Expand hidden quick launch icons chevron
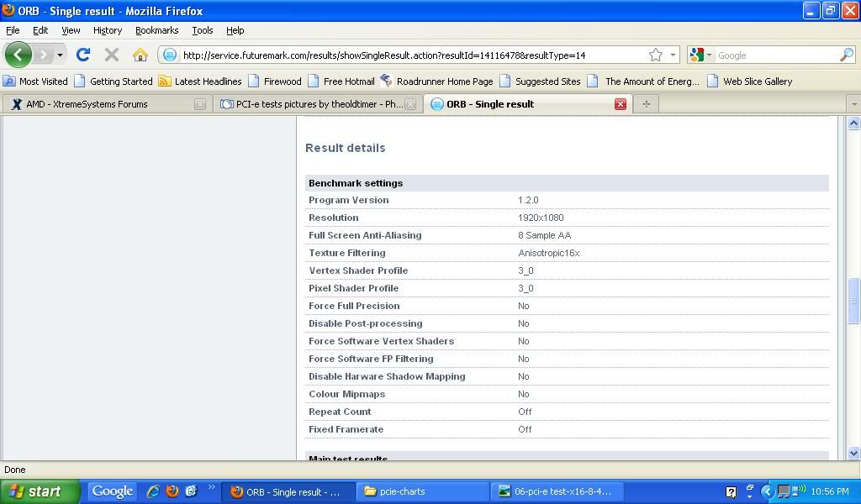The image size is (861, 504). [211, 487]
